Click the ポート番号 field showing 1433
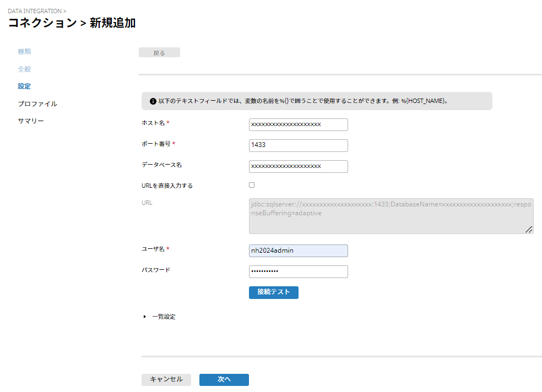Viewport: 542px width, 392px height. [298, 145]
